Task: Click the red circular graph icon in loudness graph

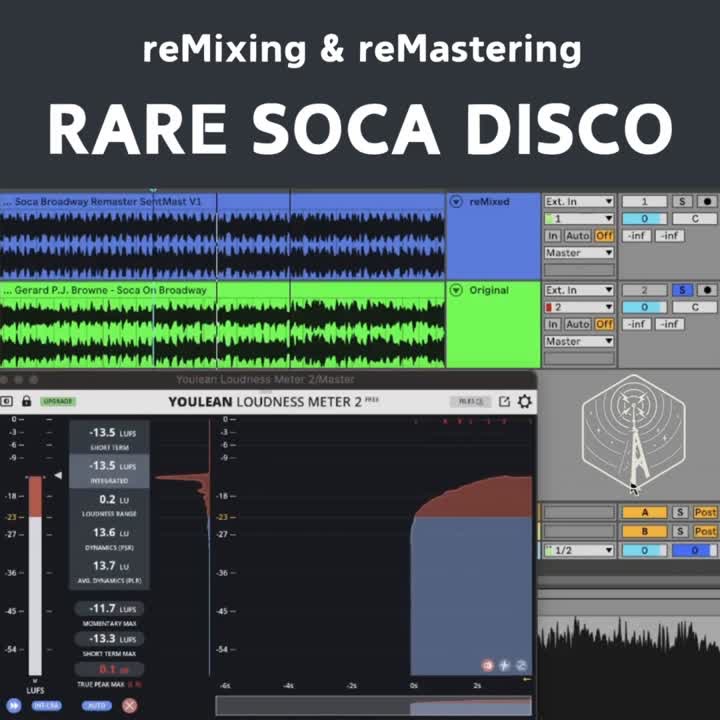Action: point(488,665)
